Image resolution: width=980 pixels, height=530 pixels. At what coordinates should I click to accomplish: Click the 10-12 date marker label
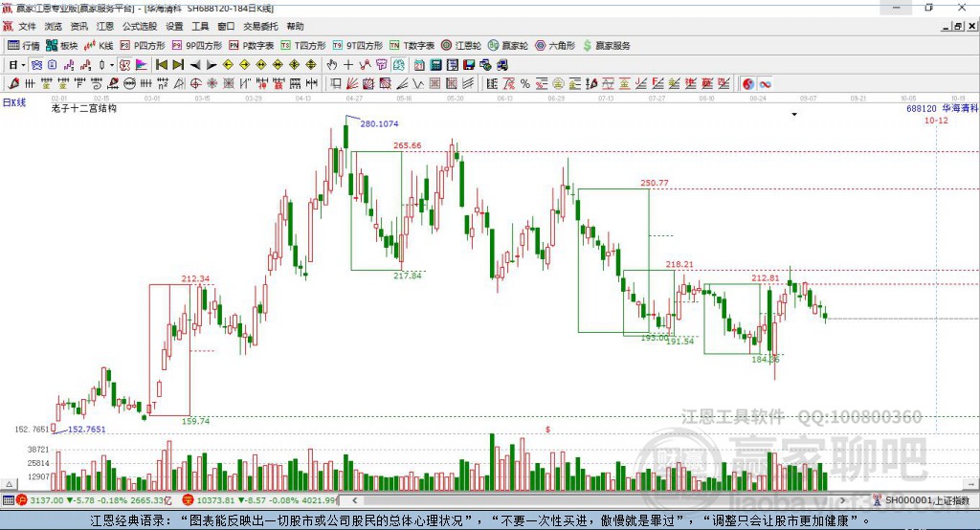click(936, 121)
